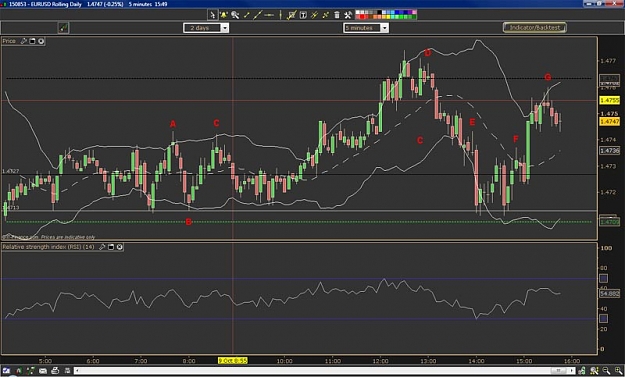Click the green chart icon left of timeframe
Image resolution: width=625 pixels, height=377 pixels.
(x=63, y=27)
